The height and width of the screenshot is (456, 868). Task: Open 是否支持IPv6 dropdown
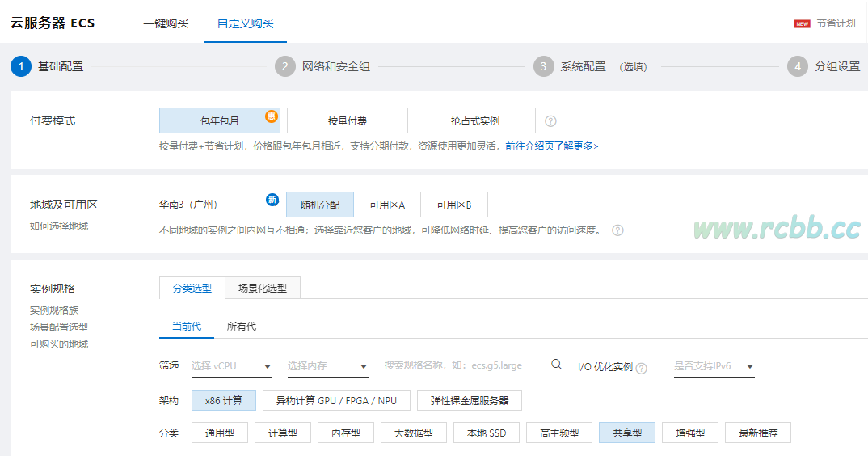coord(714,366)
